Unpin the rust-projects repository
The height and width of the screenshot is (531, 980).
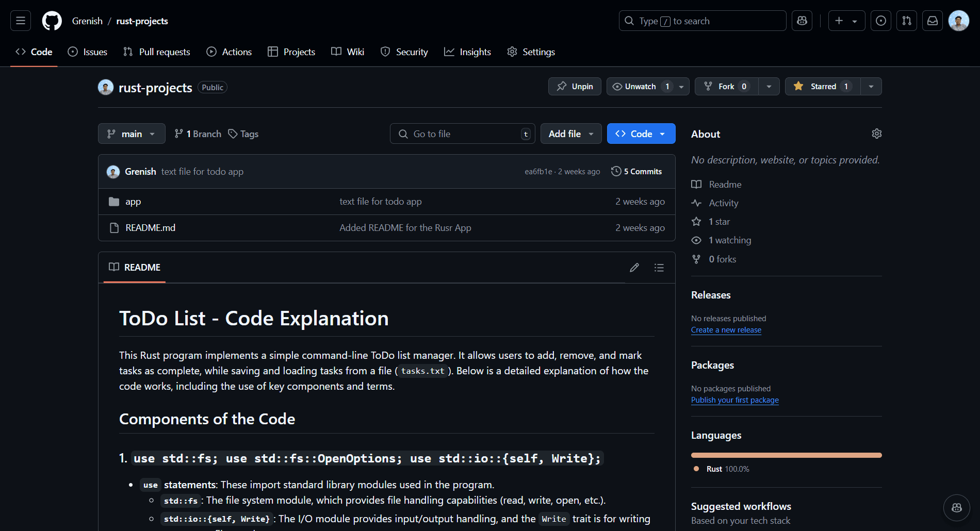(575, 87)
